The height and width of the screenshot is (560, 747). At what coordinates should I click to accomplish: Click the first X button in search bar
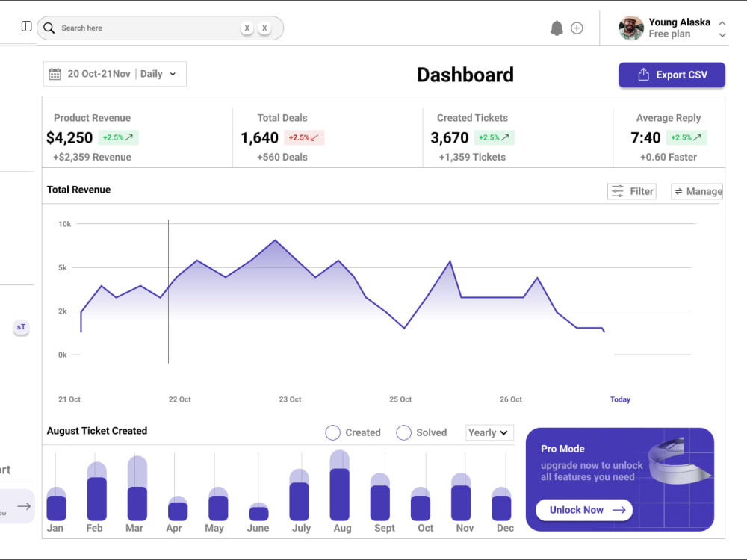click(247, 28)
